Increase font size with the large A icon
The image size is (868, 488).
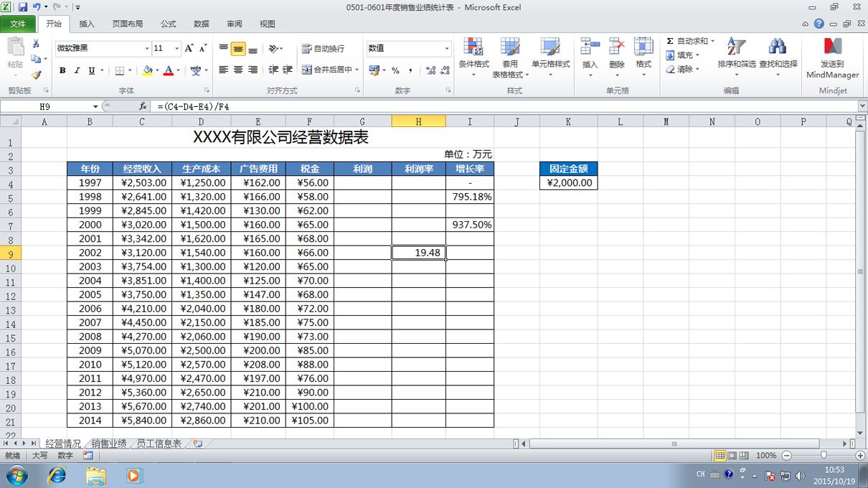(189, 48)
